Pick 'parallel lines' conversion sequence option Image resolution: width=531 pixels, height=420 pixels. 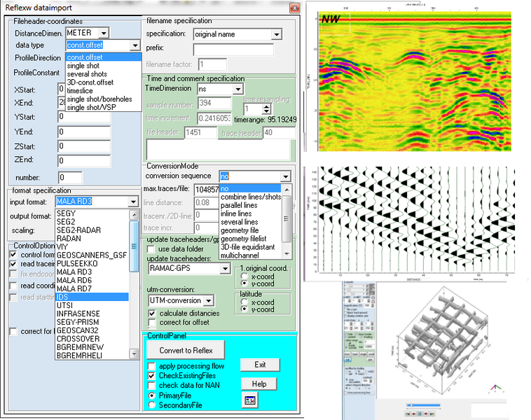point(240,205)
